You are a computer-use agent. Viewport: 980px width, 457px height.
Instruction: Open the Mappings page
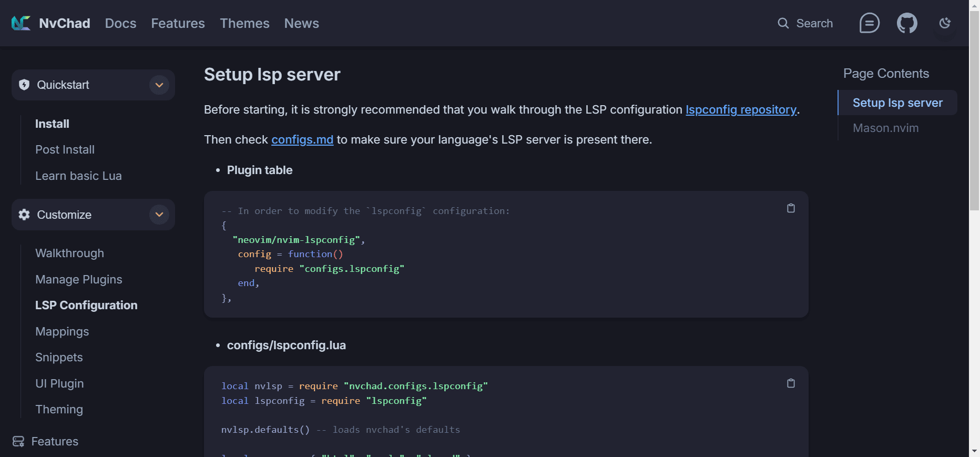tap(62, 331)
